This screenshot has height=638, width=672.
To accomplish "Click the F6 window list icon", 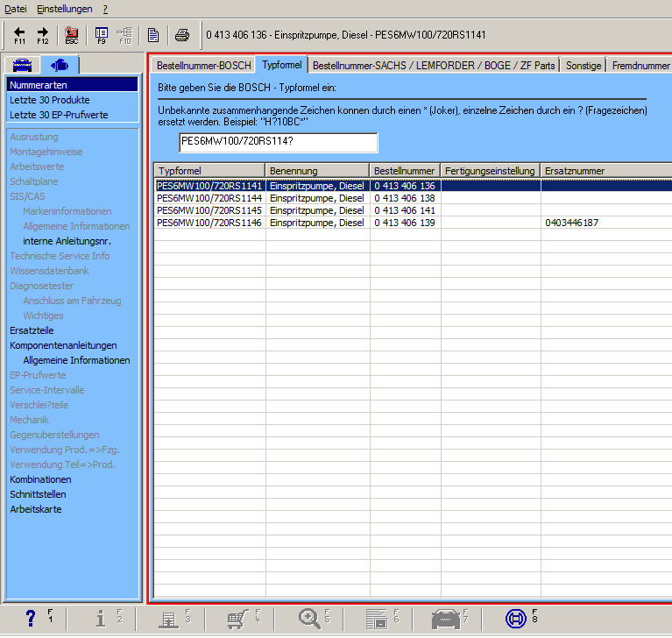I will tap(377, 620).
